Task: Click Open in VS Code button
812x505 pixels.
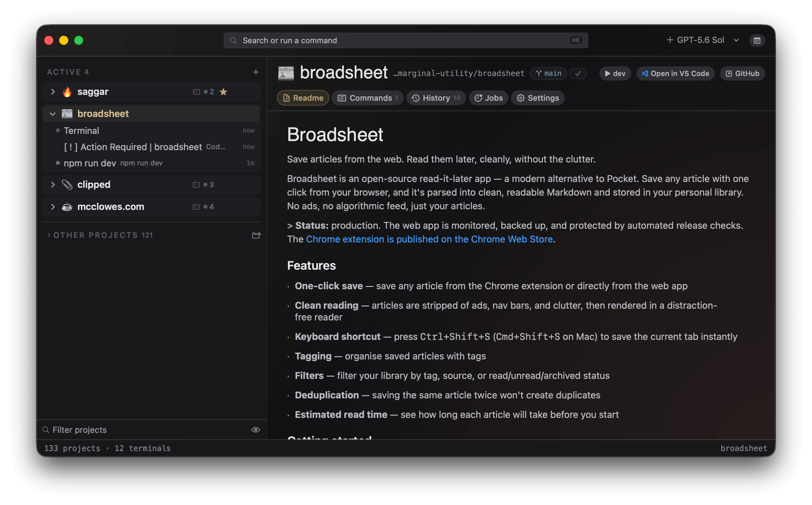Action: click(675, 73)
